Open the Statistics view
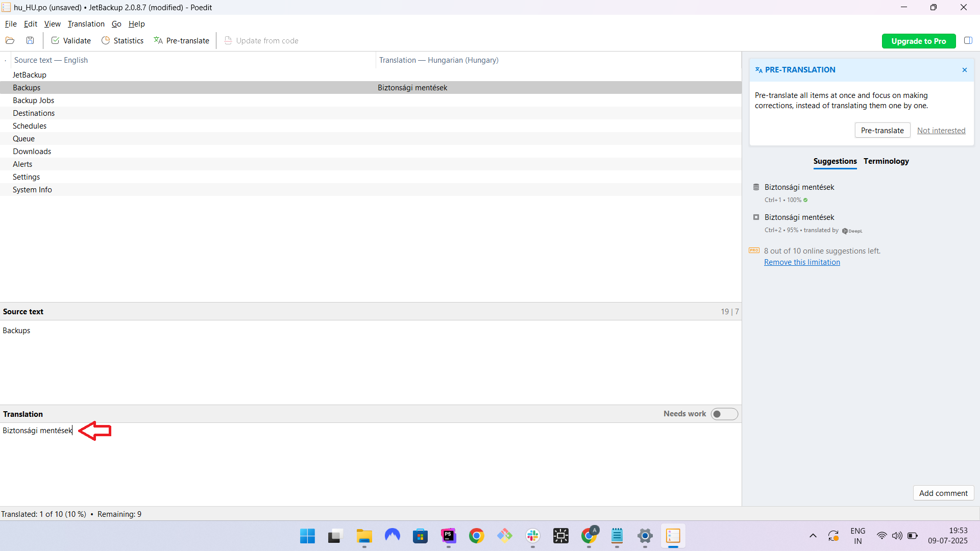 [x=122, y=41]
